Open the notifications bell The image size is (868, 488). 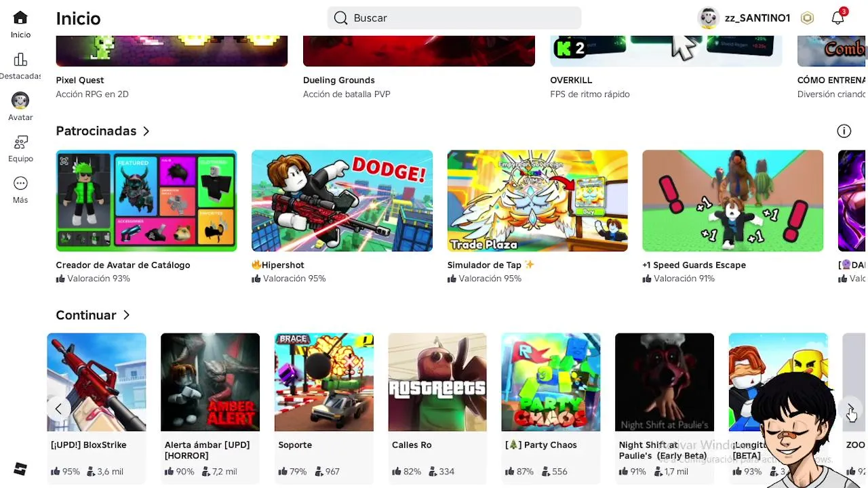[838, 18]
